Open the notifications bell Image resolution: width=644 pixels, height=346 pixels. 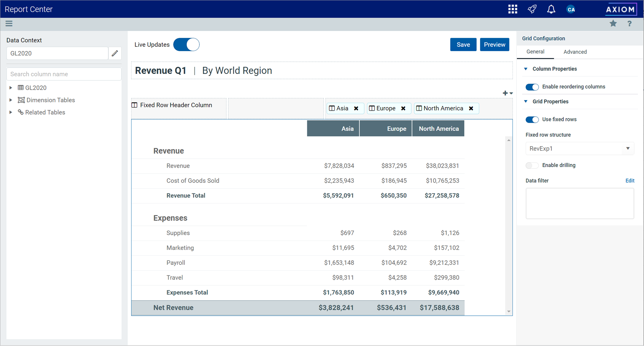(551, 9)
